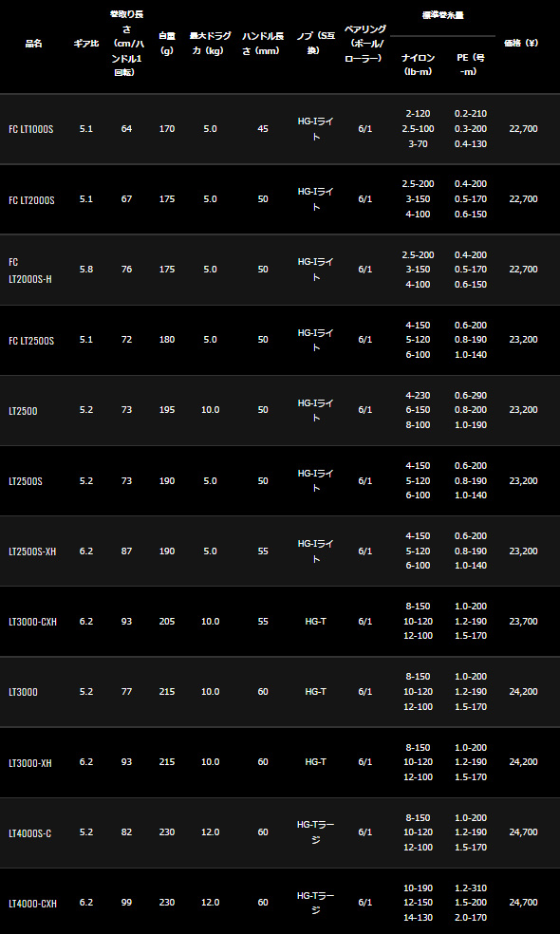Click the 24,700 price for LT4000S-C
Screen dimensions: 560x934
[x=524, y=832]
